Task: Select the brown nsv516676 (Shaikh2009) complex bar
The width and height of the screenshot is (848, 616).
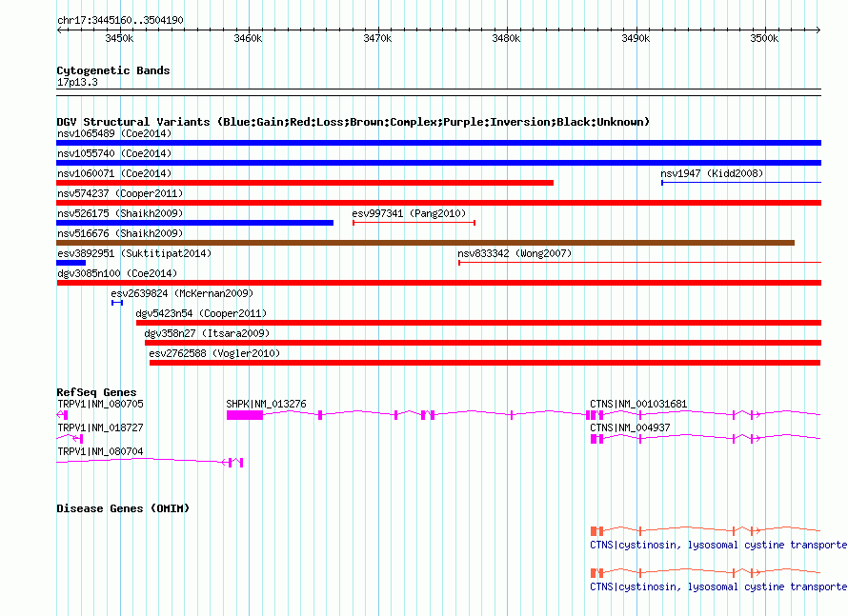Action: click(426, 243)
